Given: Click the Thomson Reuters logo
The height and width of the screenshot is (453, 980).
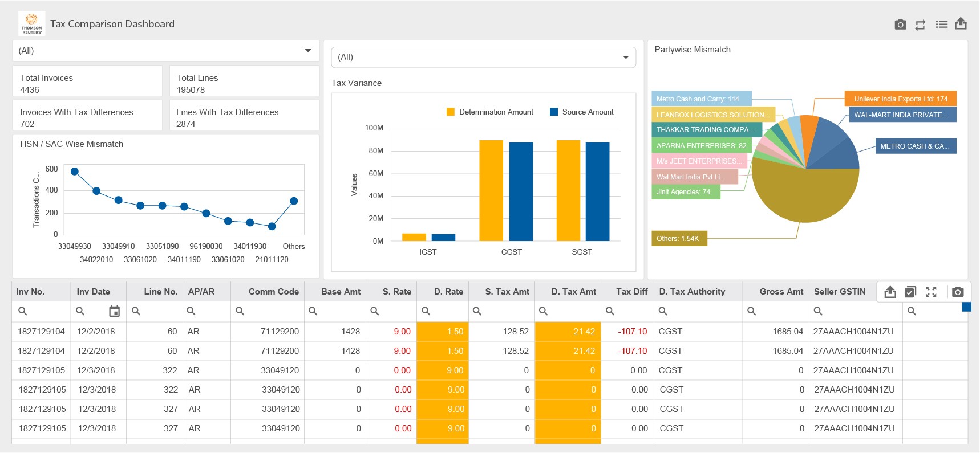Looking at the screenshot, I should [31, 24].
